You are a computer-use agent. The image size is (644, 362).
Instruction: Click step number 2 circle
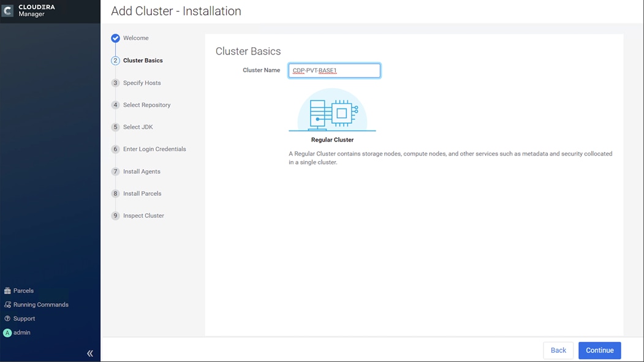[x=115, y=60]
